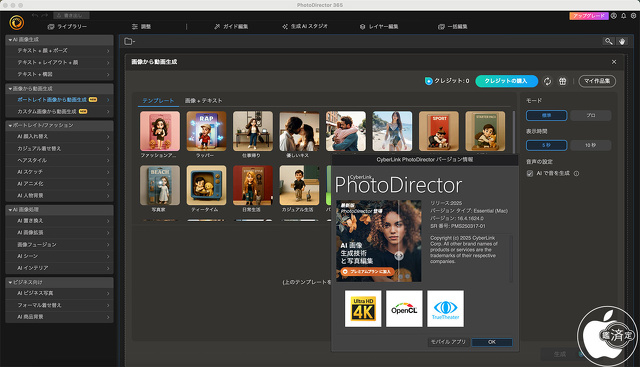Expand the AI顔入れ替え chevron
The height and width of the screenshot is (367, 640).
108,137
